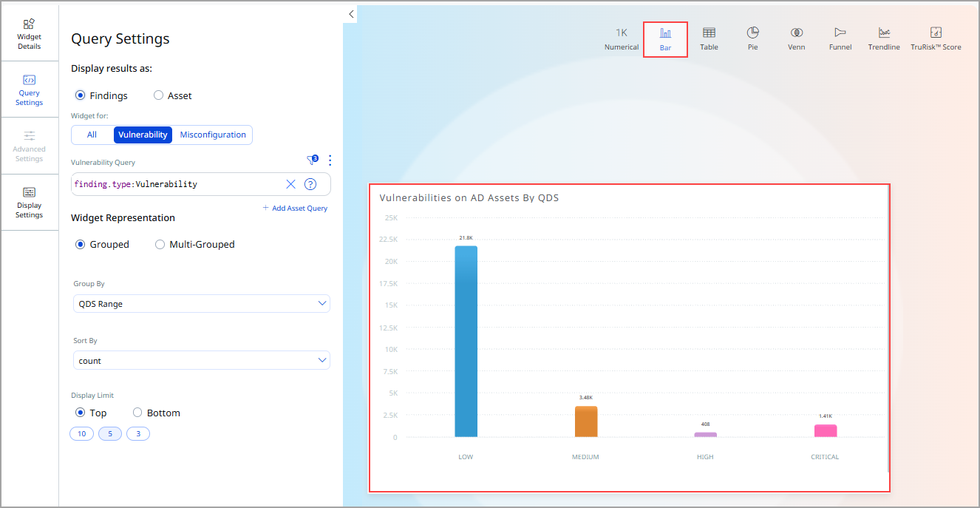Select the Venn diagram widget type
The image size is (980, 508).
(x=797, y=39)
